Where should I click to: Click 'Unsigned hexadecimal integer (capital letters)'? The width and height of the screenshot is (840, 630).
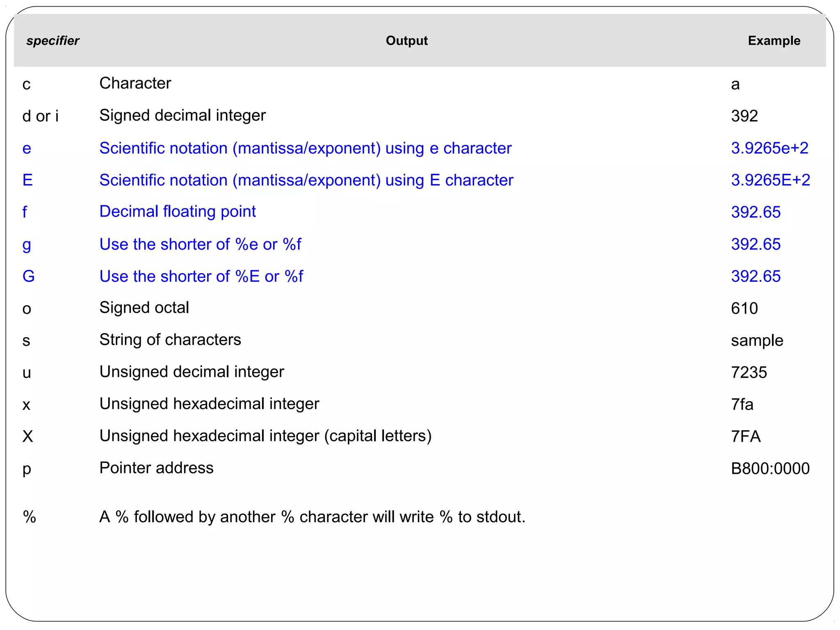click(266, 436)
